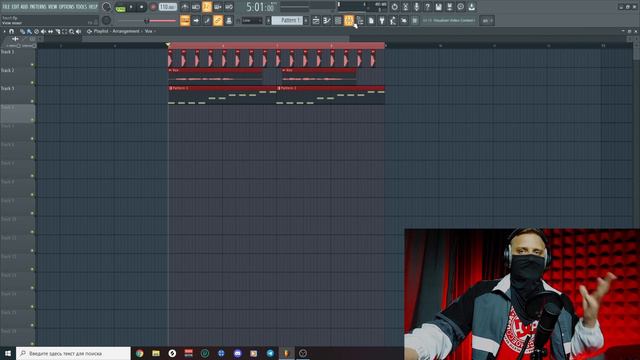Click the multilink to controllers icon
640x360 pixels.
click(229, 20)
